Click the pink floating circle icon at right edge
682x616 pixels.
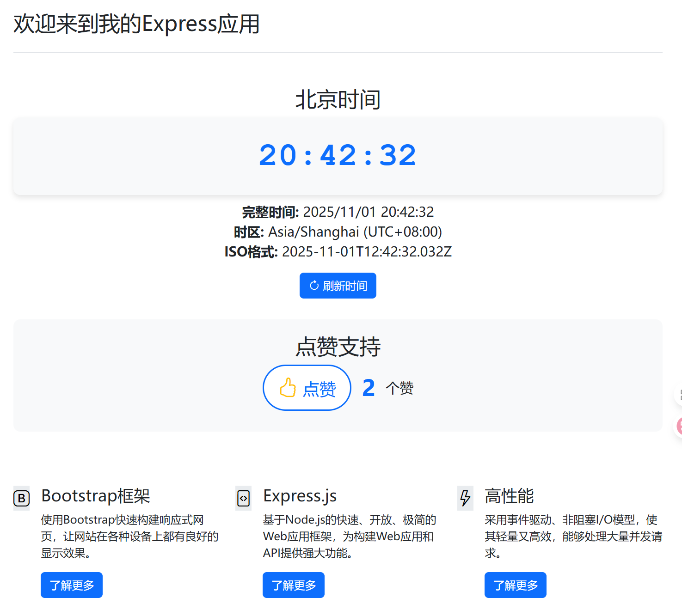tap(679, 426)
